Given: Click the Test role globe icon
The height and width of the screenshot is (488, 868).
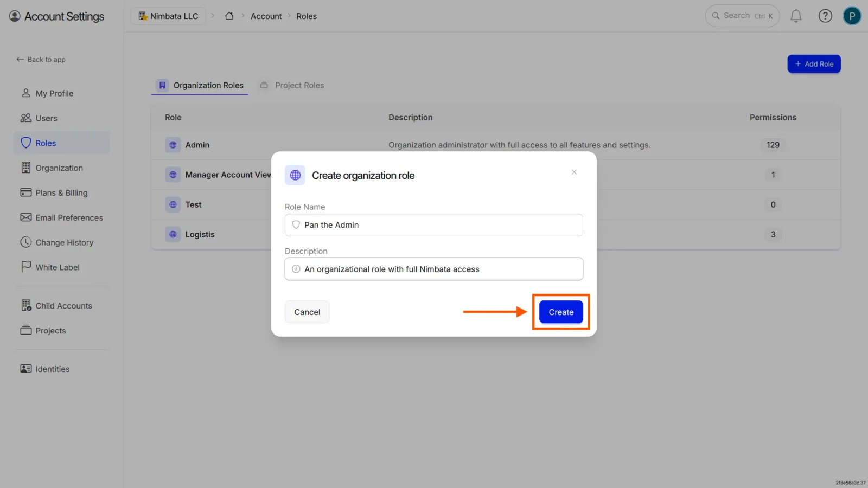Looking at the screenshot, I should click(x=173, y=204).
